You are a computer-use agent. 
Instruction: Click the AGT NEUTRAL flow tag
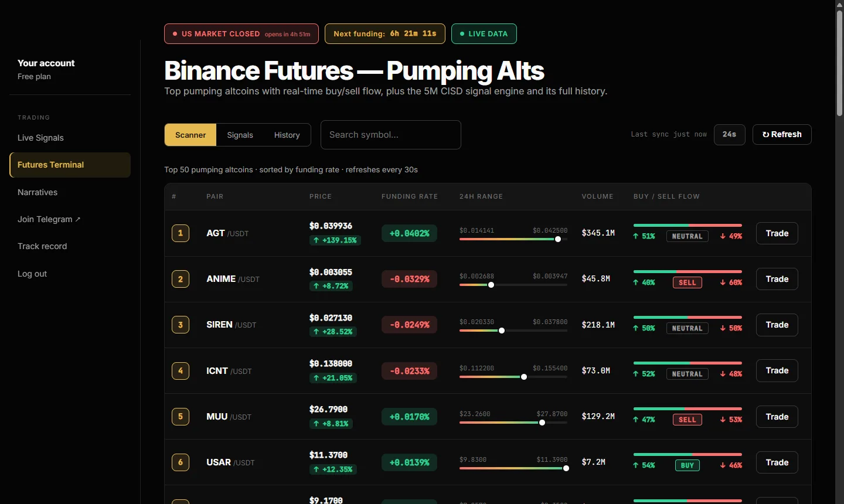688,237
